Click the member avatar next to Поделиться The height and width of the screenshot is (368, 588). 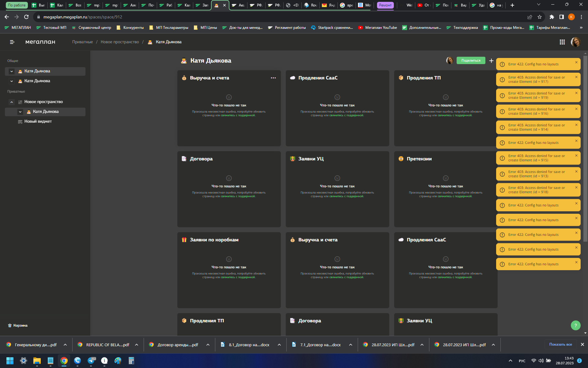450,60
